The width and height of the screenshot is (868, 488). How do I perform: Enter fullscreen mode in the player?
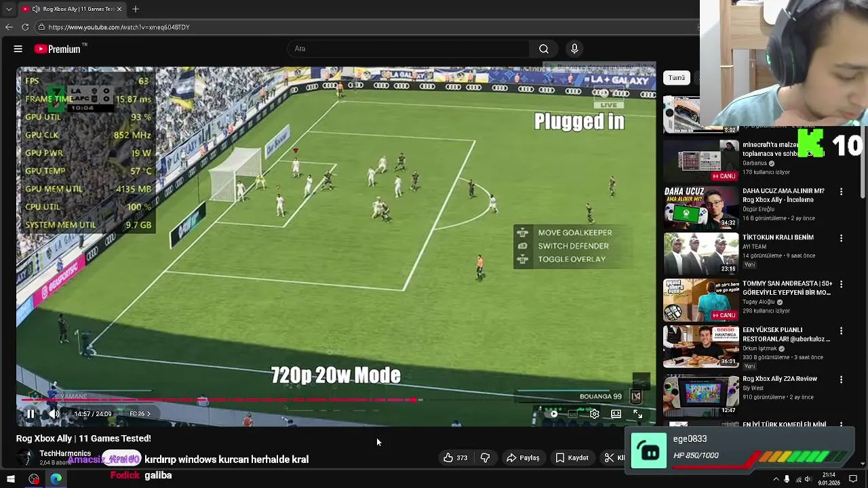tap(637, 413)
